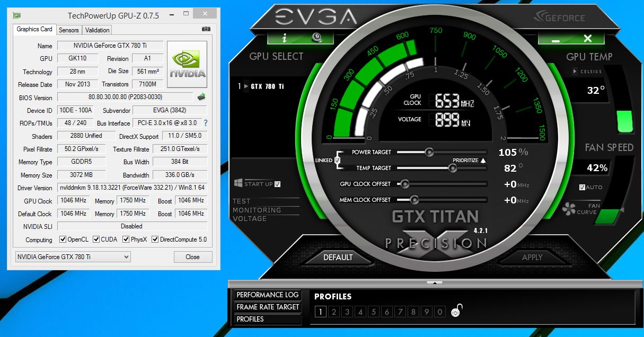The width and height of the screenshot is (644, 337).
Task: Click the fan speed reading 42%
Action: [x=597, y=168]
